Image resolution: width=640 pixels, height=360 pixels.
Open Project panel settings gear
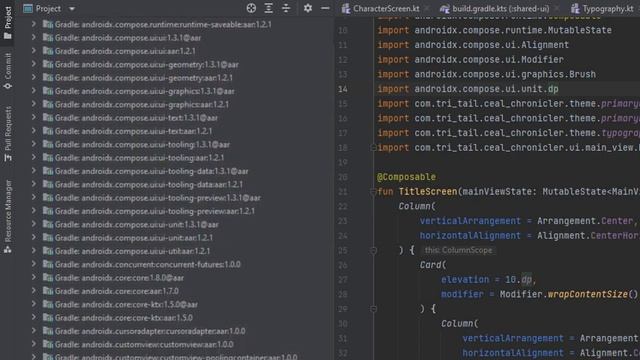[x=308, y=8]
